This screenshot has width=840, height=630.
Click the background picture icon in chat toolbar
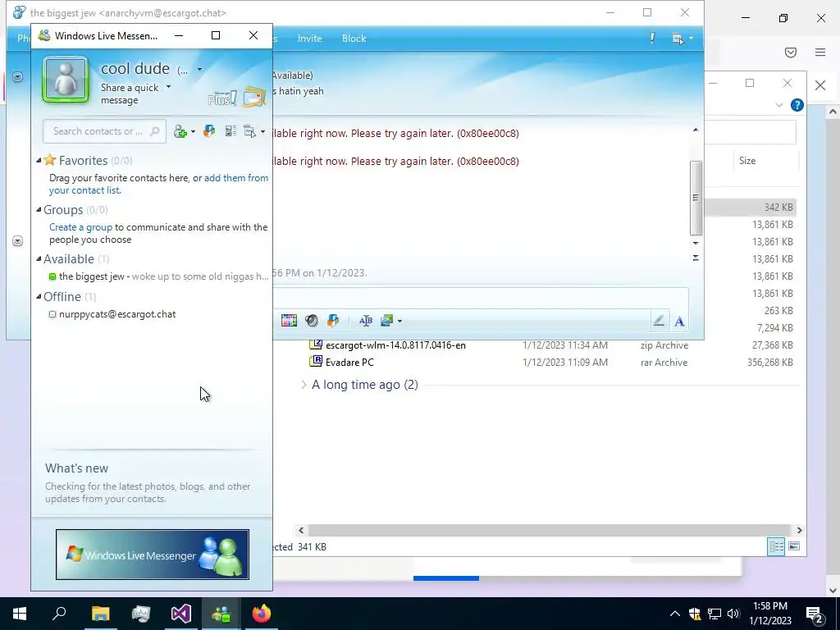click(387, 321)
